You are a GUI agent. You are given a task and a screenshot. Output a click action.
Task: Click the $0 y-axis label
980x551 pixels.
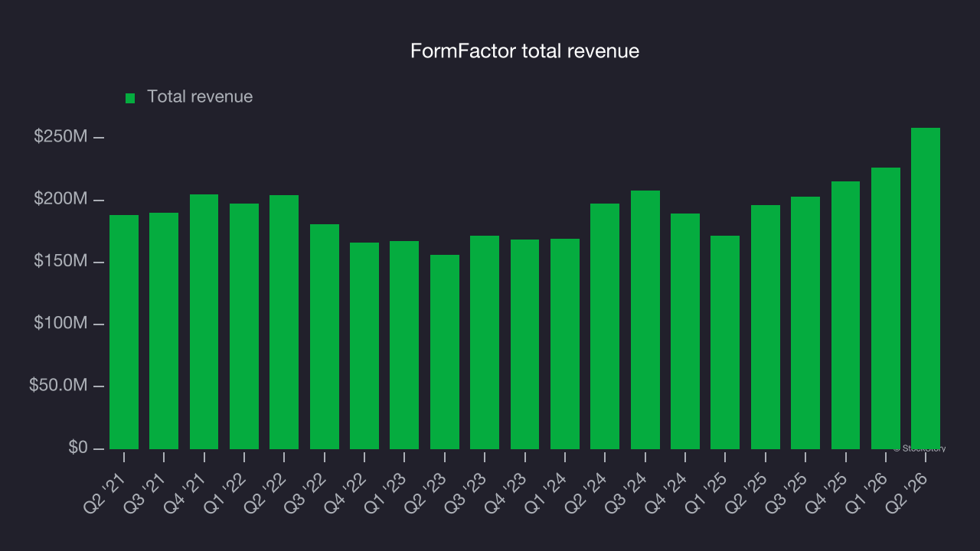77,448
